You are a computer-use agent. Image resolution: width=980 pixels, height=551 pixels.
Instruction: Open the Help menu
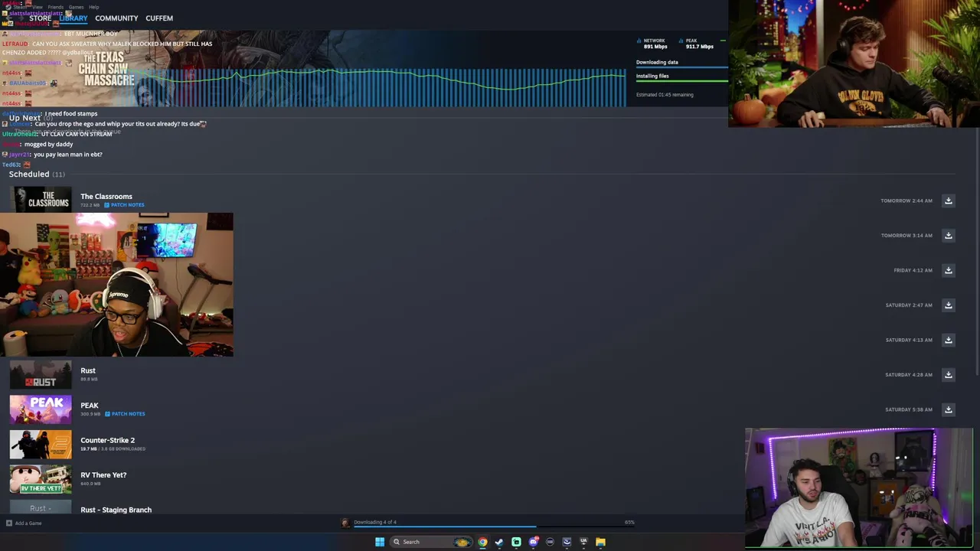pyautogui.click(x=93, y=7)
